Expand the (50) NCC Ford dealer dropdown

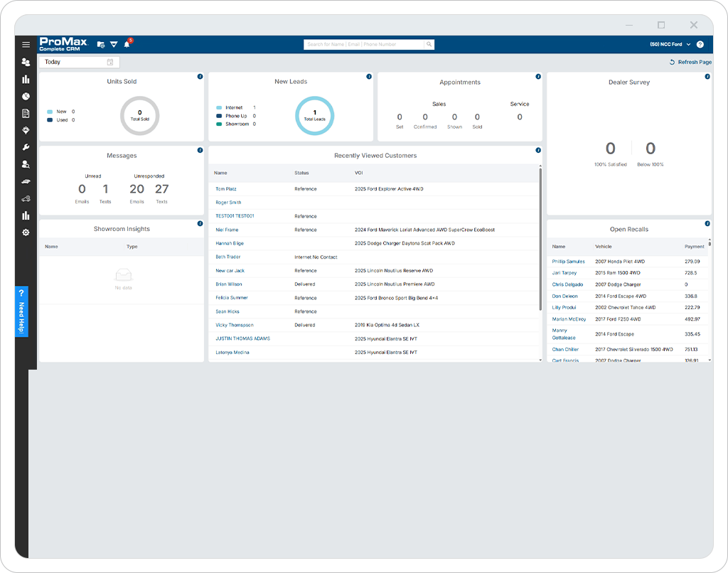coord(670,45)
